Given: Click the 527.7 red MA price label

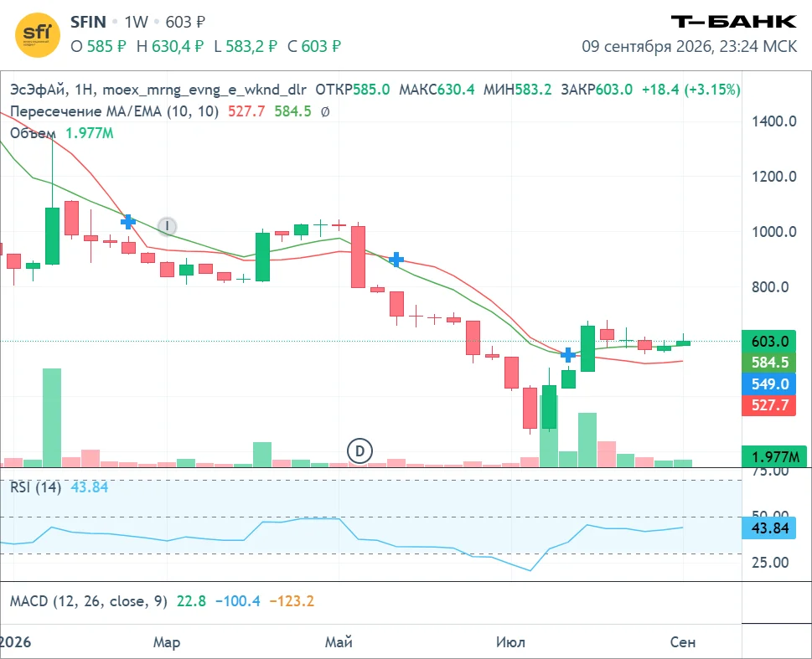Looking at the screenshot, I should click(769, 404).
